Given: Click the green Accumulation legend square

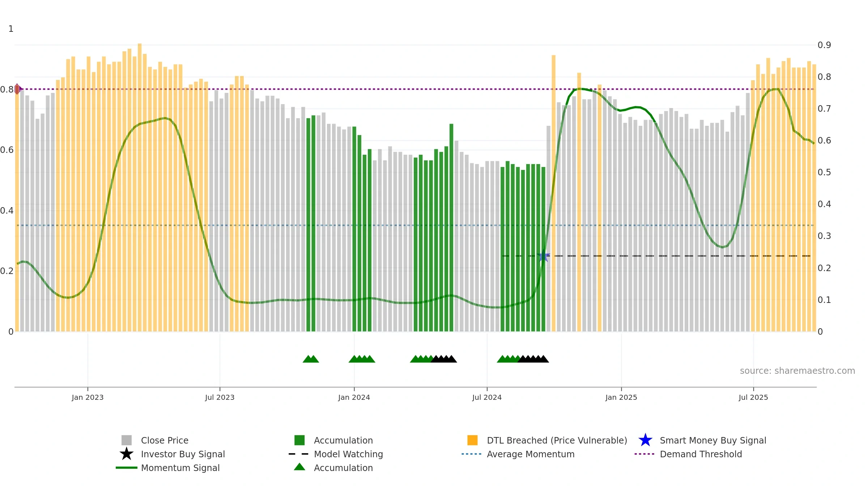Looking at the screenshot, I should [x=299, y=440].
